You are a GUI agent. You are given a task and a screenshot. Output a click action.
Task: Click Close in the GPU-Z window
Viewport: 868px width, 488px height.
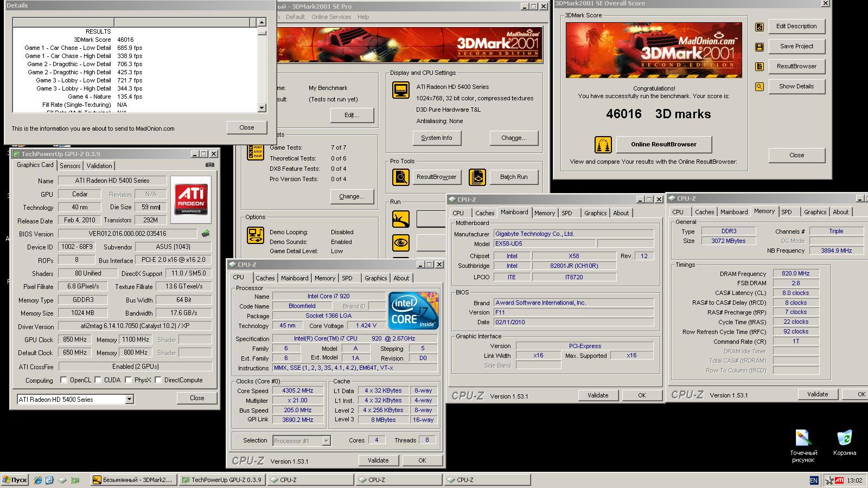(197, 398)
